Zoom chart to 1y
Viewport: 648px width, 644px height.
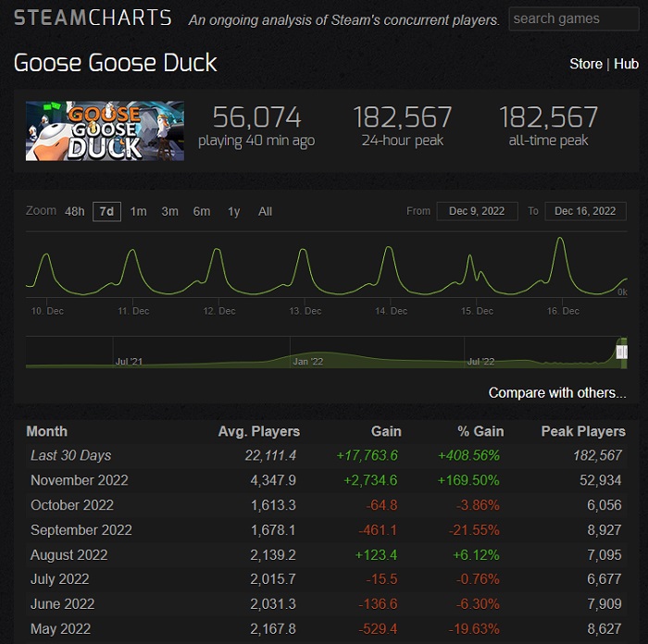coord(234,212)
